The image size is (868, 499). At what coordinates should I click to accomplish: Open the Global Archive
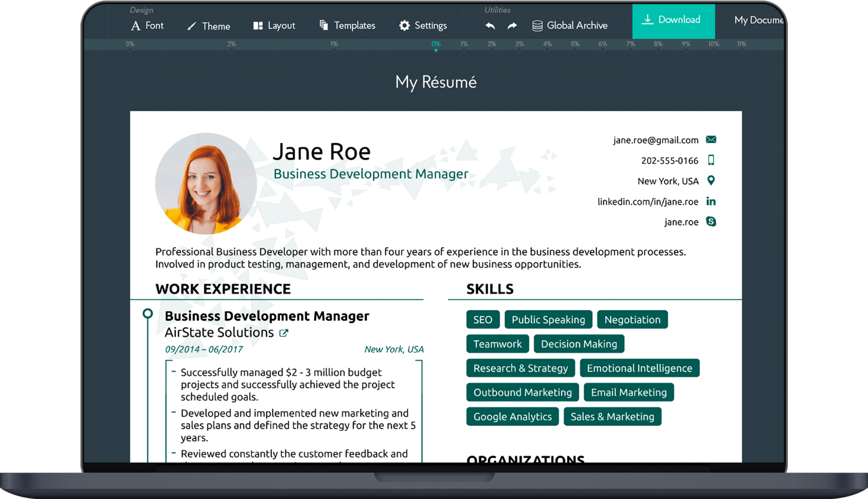point(569,26)
